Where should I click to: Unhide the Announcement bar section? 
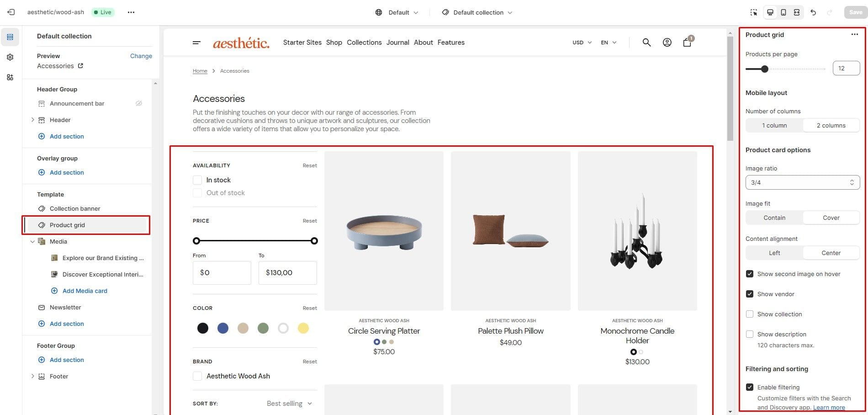pos(139,104)
